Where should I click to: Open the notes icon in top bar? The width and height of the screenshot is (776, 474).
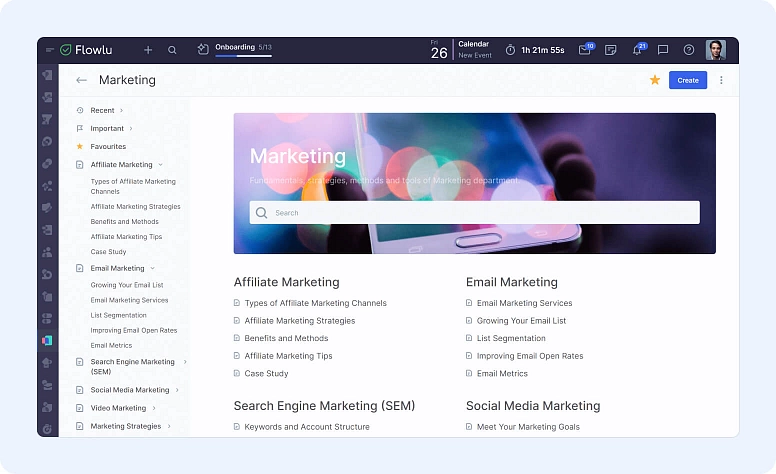(x=610, y=49)
